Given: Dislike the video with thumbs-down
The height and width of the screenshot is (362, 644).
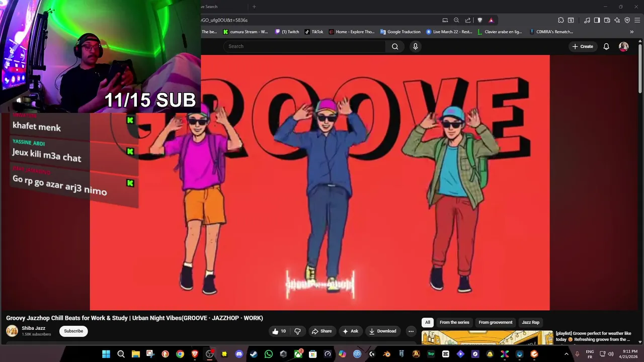Looking at the screenshot, I should pos(297,331).
